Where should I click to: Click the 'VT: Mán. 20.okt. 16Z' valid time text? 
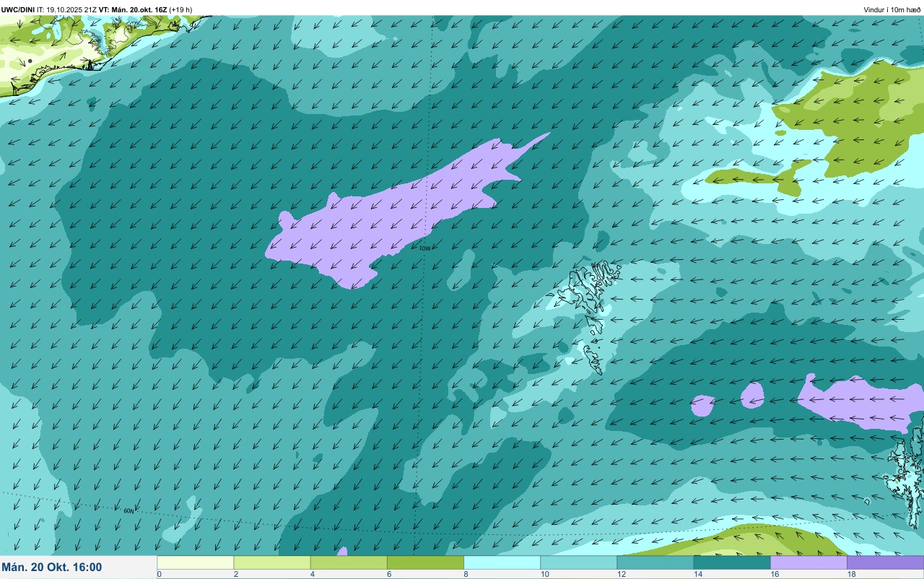[x=133, y=9]
